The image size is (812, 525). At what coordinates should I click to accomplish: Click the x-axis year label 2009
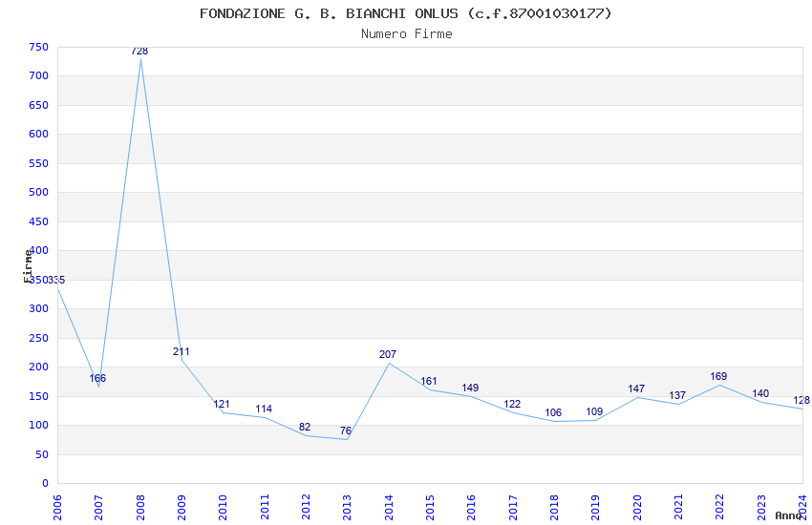tap(182, 507)
